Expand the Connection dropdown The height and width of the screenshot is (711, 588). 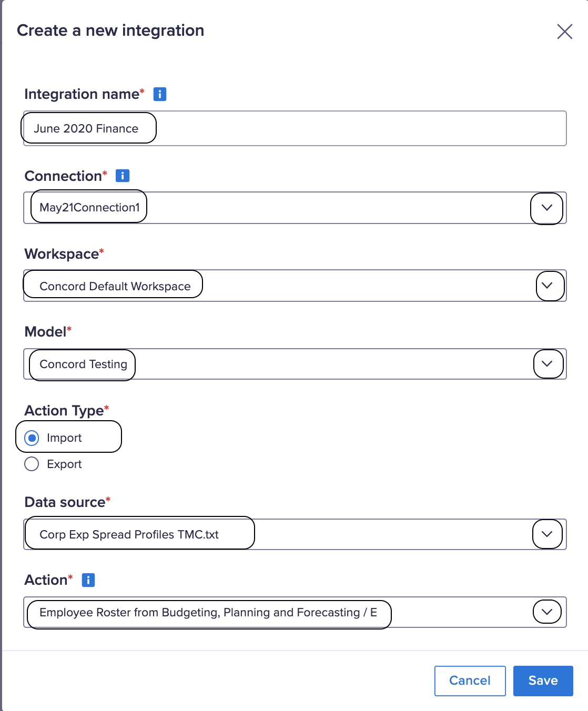[x=546, y=208]
